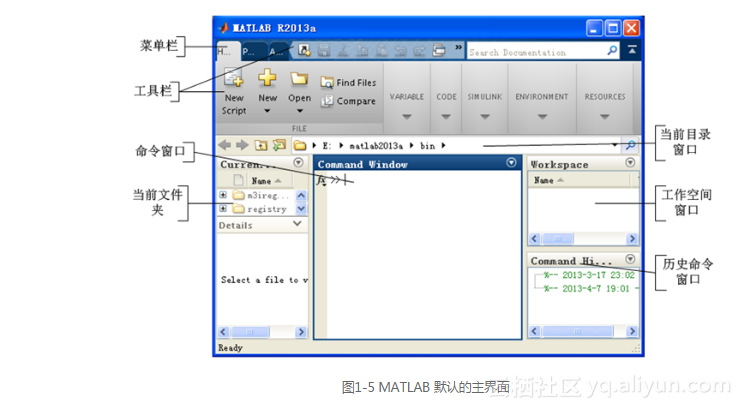Select E: in the path bar
Screen dimensions: 742x409
point(327,146)
